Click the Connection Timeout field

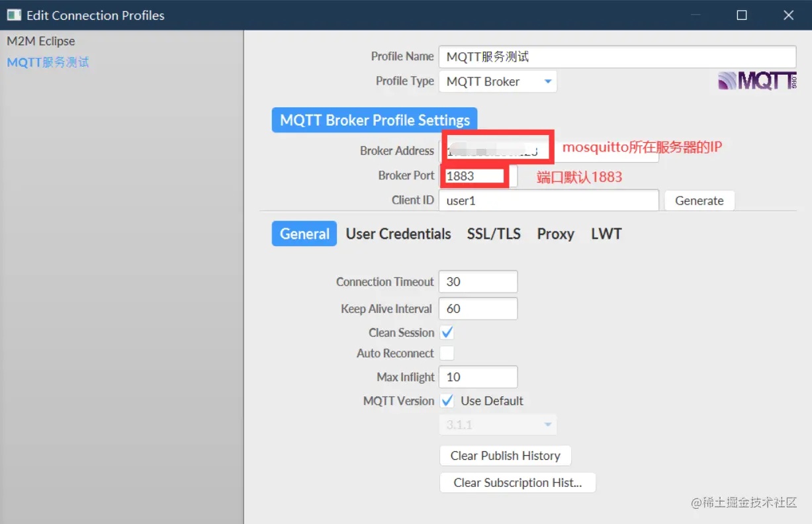click(x=478, y=282)
